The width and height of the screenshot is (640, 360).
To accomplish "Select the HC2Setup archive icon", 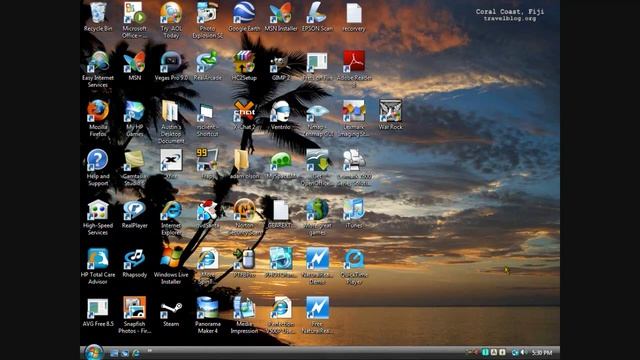I will pyautogui.click(x=244, y=66).
